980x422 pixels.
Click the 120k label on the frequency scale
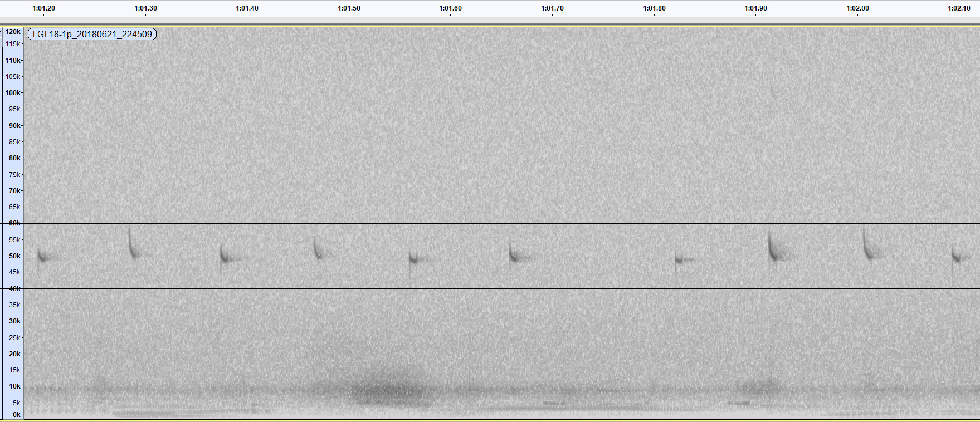13,32
